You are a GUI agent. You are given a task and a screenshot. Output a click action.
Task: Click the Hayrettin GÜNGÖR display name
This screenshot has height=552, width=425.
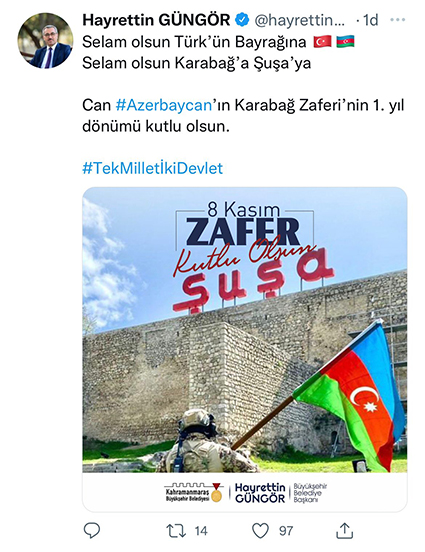click(x=156, y=20)
